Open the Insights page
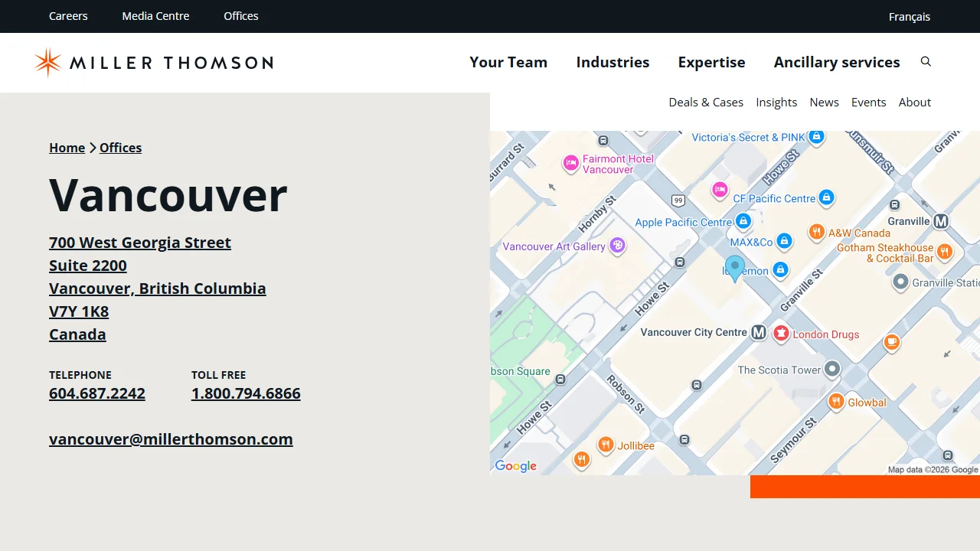The height and width of the screenshot is (551, 980). coord(776,103)
